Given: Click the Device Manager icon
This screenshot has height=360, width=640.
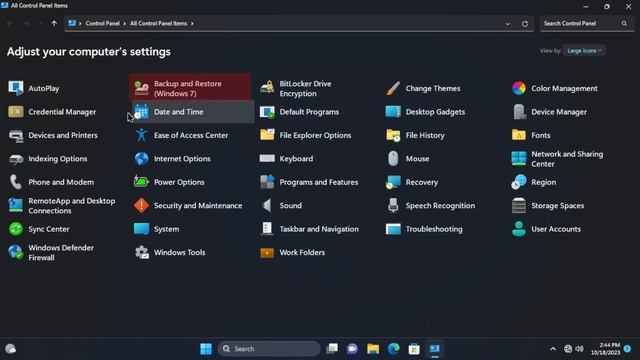Looking at the screenshot, I should (519, 112).
